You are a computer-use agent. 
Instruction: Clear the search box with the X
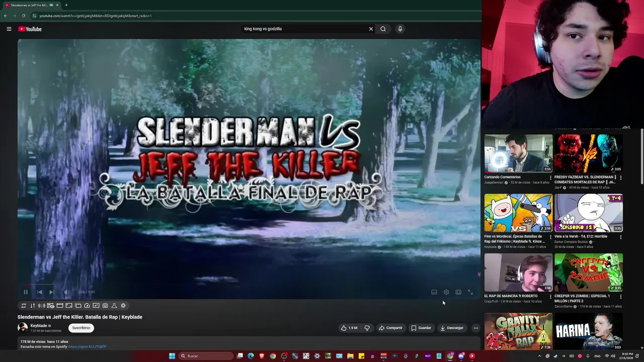pyautogui.click(x=371, y=29)
